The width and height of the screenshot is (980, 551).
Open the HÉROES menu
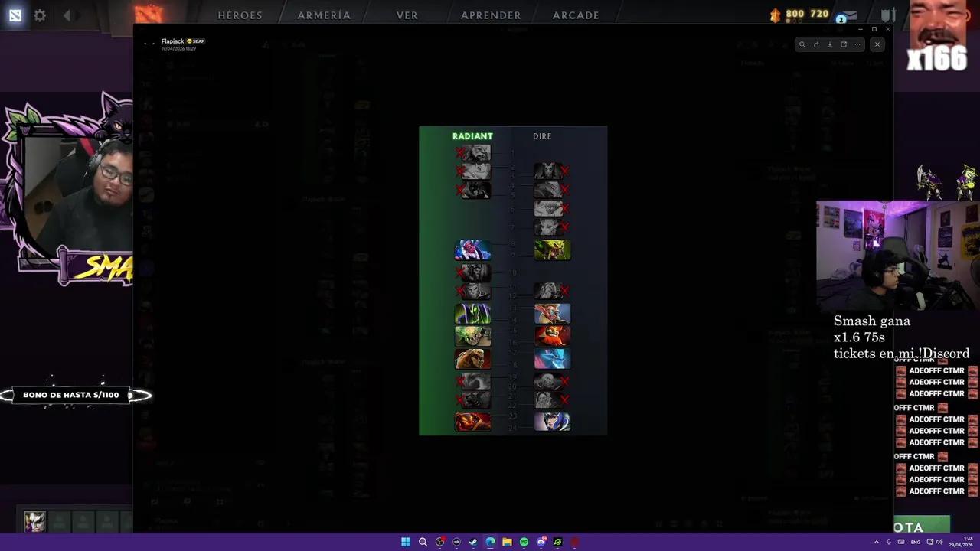[x=240, y=15]
